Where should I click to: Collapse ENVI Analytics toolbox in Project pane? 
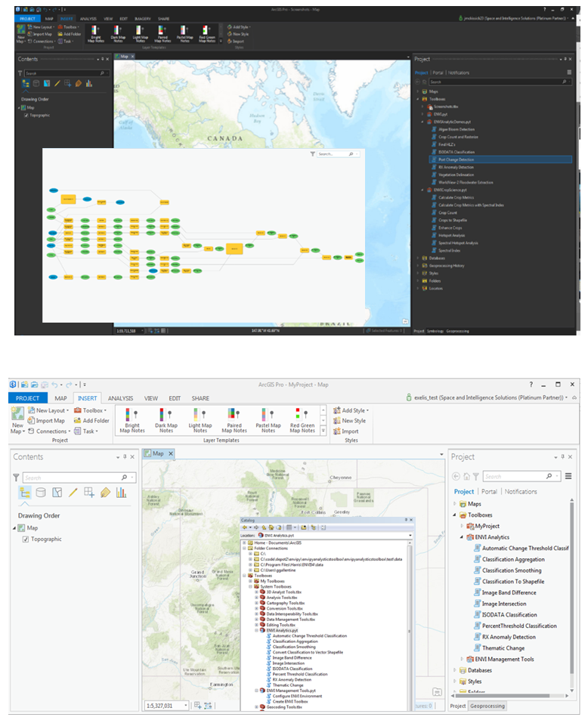tap(461, 537)
